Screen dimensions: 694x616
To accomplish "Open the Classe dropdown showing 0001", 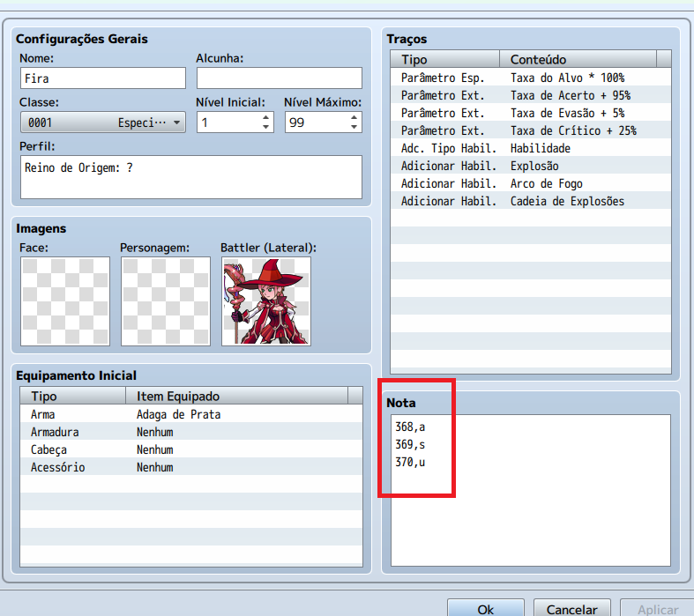I will [x=102, y=122].
